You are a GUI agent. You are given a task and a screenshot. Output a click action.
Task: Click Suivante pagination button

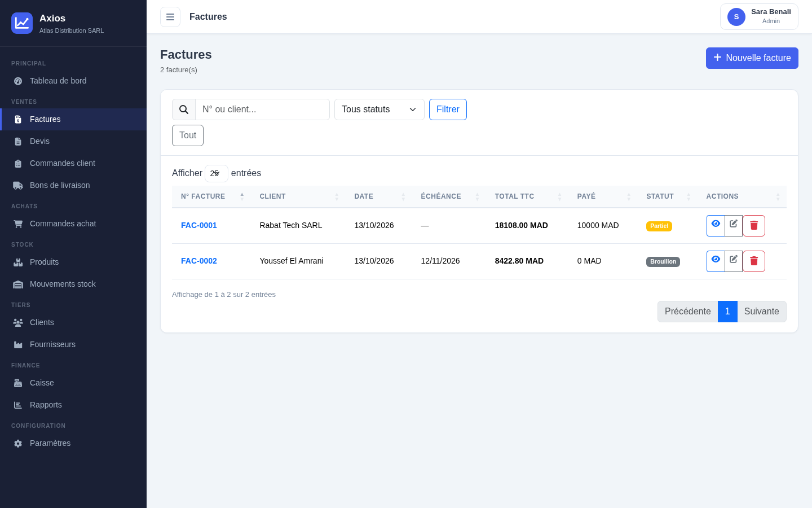point(762,312)
